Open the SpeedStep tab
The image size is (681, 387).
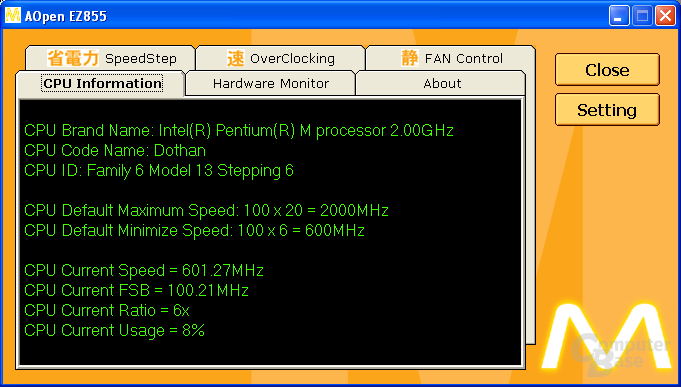pyautogui.click(x=111, y=58)
